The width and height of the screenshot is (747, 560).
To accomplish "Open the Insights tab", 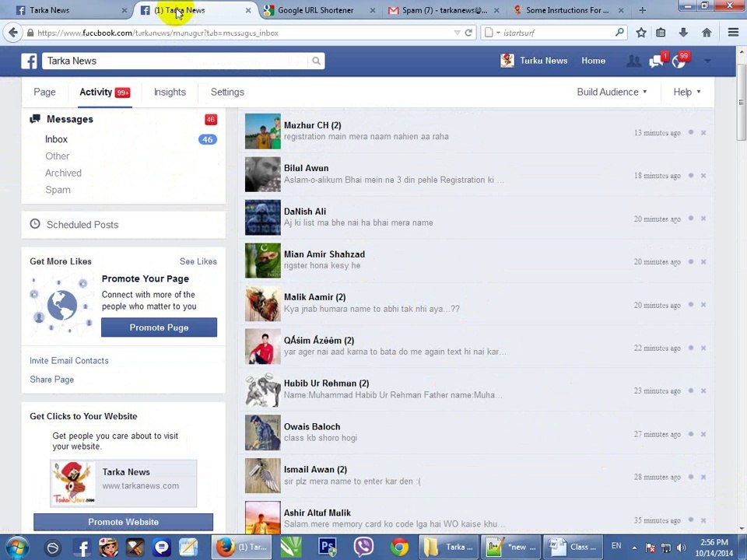I will pos(170,92).
